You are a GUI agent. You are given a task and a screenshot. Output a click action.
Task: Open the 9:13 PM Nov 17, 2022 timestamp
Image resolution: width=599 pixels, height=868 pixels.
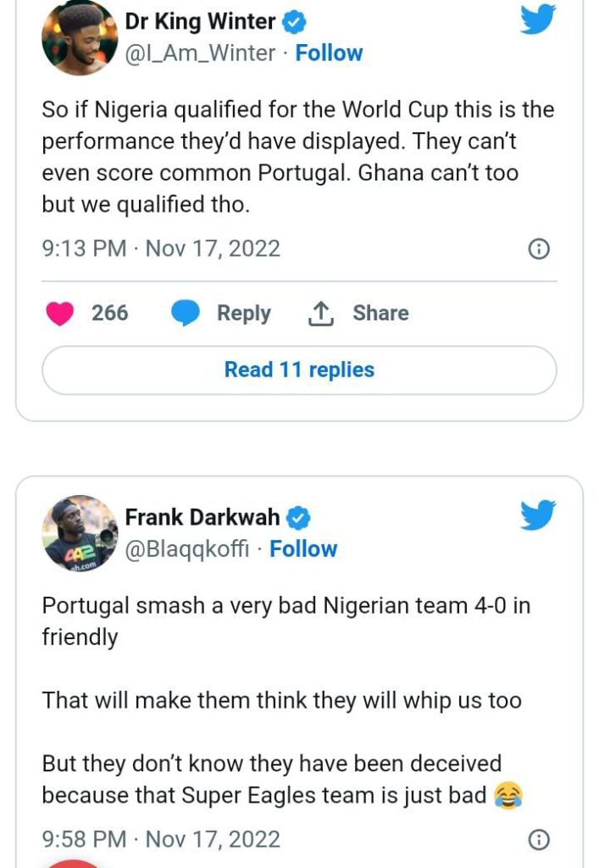coord(161,249)
